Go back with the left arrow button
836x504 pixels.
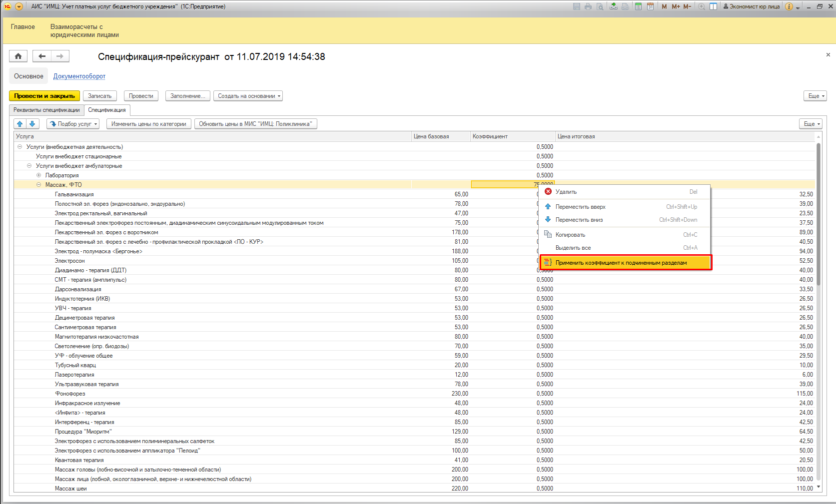pos(42,56)
